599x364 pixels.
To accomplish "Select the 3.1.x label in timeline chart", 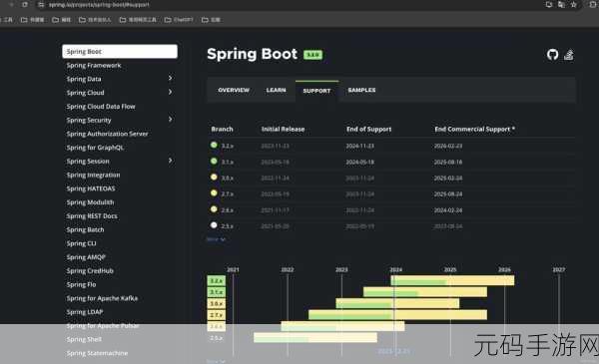I will (x=217, y=292).
